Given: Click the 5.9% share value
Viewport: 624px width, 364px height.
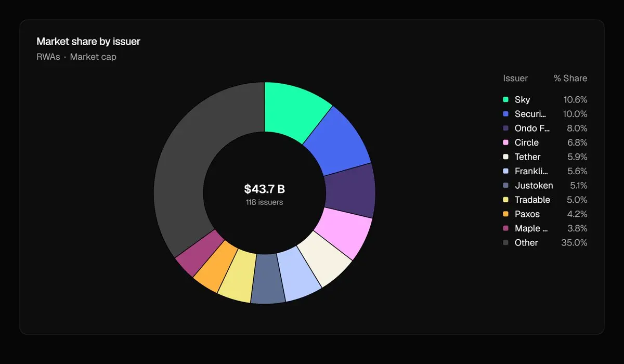Looking at the screenshot, I should pos(577,157).
